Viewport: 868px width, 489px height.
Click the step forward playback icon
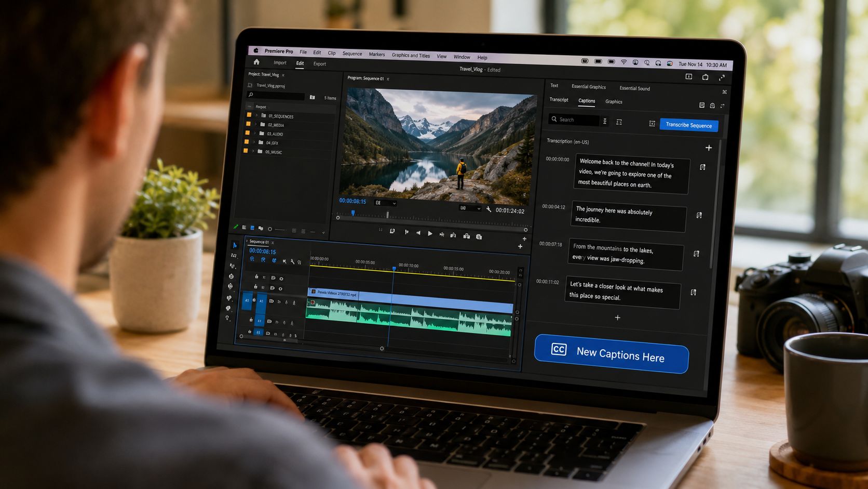[x=442, y=234]
